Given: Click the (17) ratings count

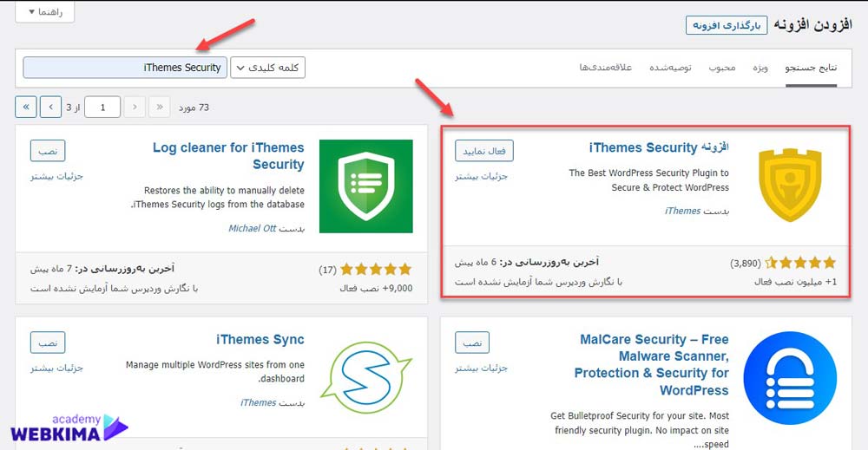Looking at the screenshot, I should 328,270.
